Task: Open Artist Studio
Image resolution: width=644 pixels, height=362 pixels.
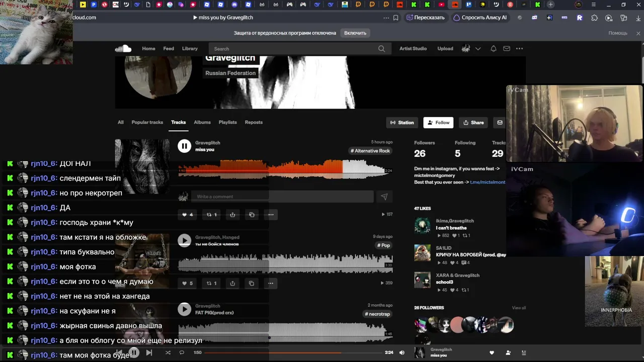Action: pos(413,49)
